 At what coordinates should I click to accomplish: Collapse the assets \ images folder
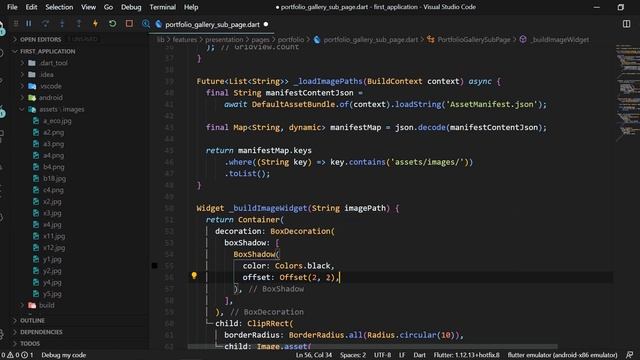[x=62, y=109]
